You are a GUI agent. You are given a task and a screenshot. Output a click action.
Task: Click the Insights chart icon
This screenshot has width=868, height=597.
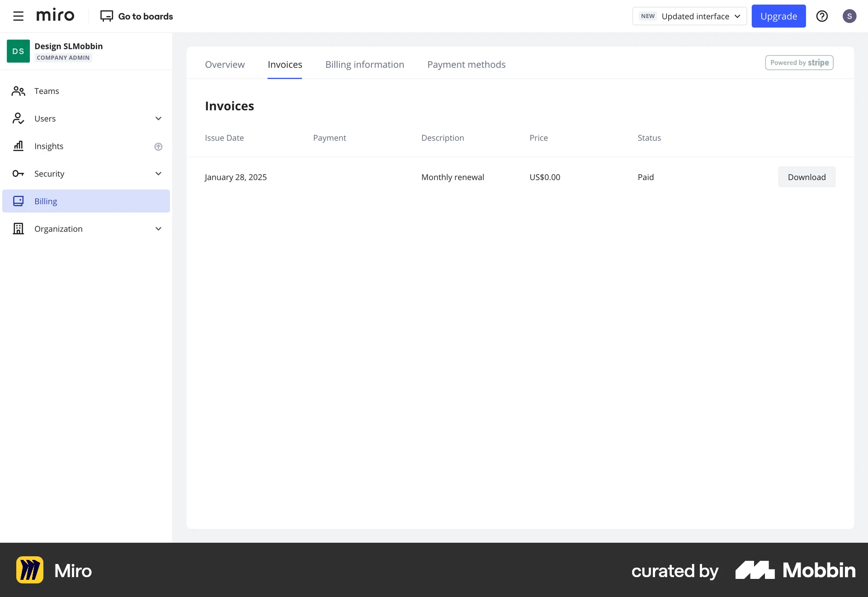point(18,146)
